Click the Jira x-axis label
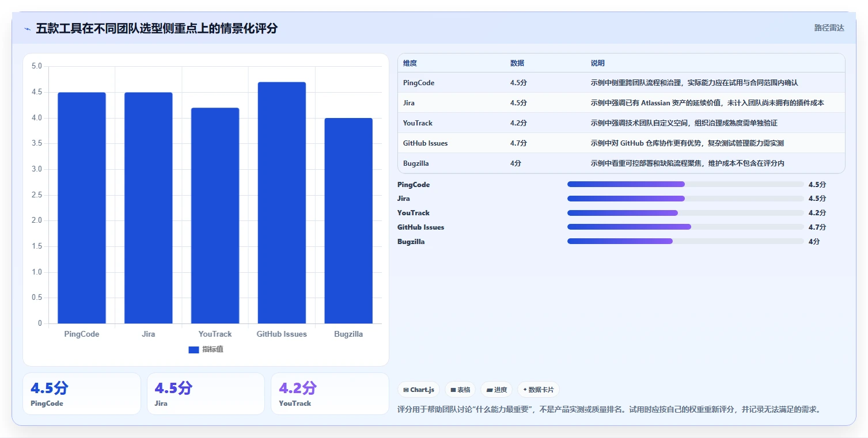 [149, 334]
